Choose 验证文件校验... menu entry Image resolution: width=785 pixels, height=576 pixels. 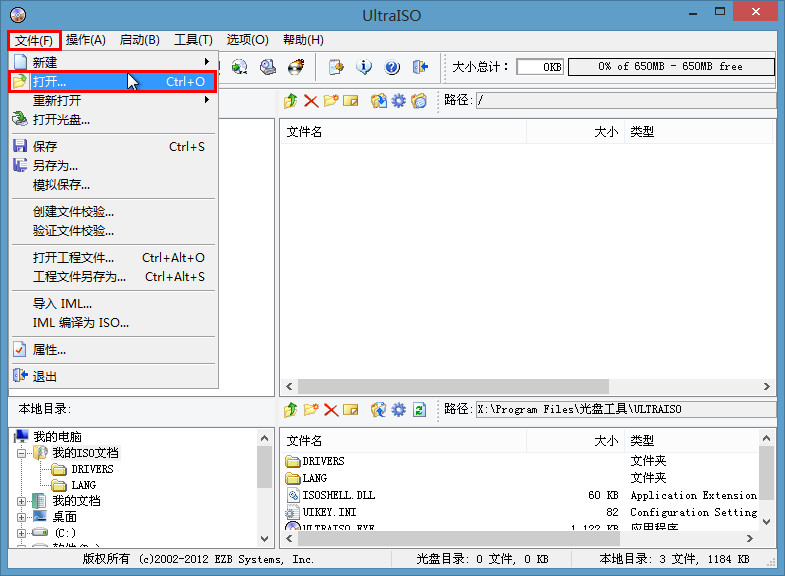[113, 231]
